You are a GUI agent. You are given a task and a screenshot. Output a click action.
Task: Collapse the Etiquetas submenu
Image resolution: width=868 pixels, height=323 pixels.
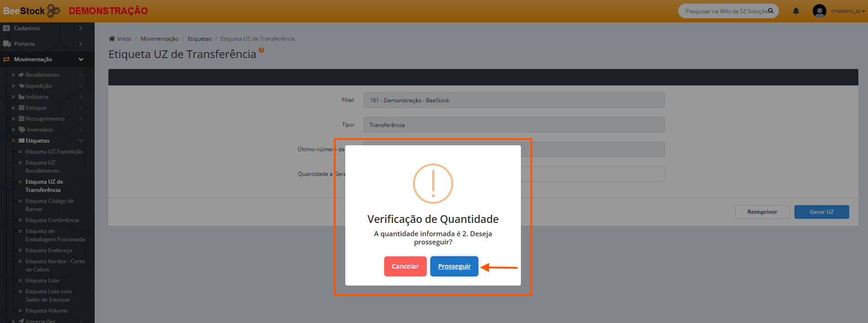click(x=81, y=141)
